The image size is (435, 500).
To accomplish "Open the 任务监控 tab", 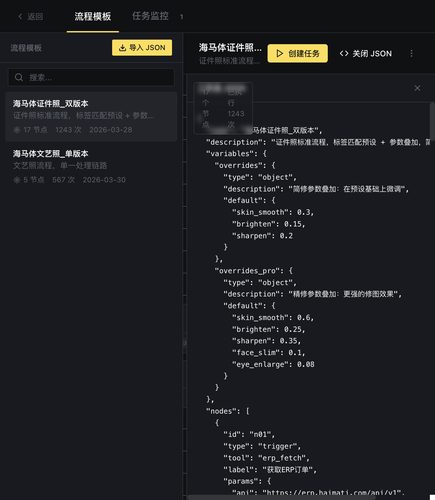I will tap(150, 16).
